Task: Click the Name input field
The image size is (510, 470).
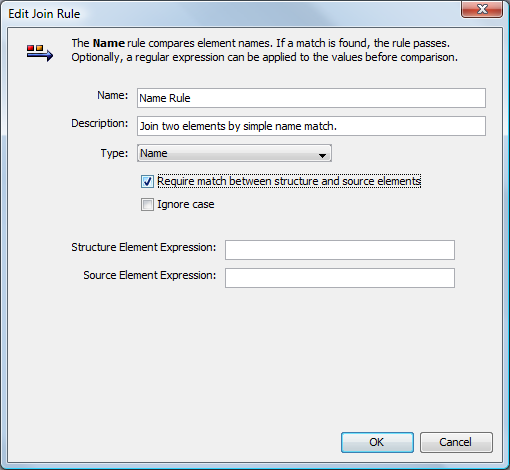Action: point(311,98)
